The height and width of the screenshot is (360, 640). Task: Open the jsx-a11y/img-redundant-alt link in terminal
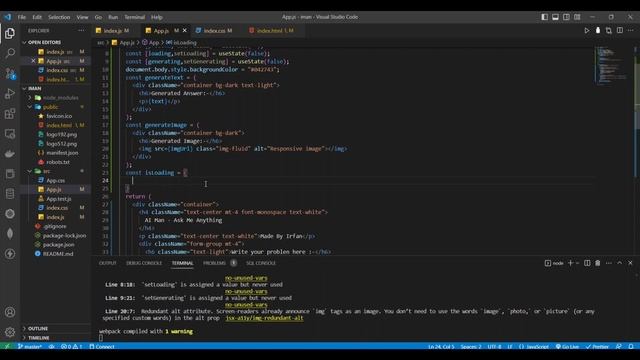tap(264, 318)
